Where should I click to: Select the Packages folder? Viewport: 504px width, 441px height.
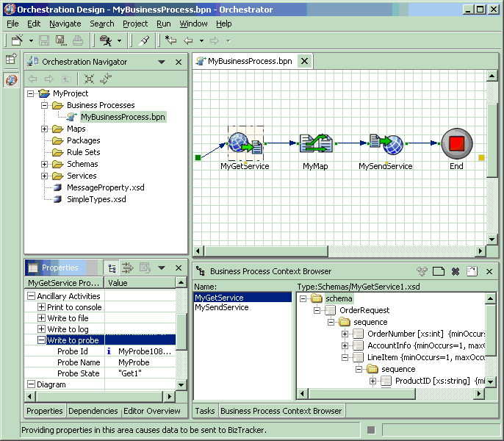click(83, 140)
